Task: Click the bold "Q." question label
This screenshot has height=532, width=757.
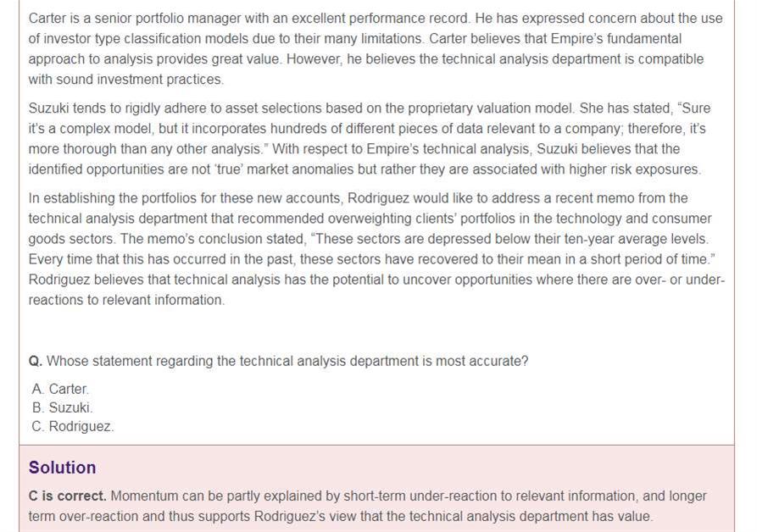Action: click(36, 361)
